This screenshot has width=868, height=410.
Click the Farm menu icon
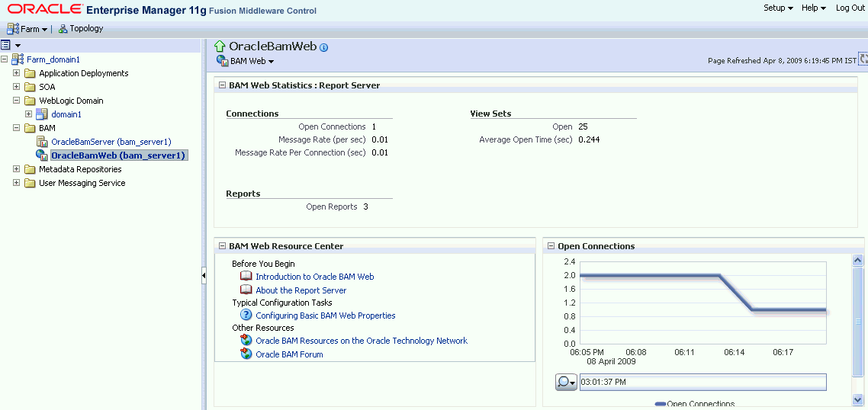point(13,29)
